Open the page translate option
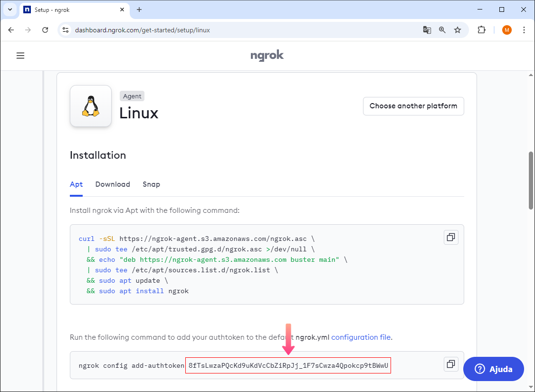This screenshot has width=535, height=392. click(427, 30)
